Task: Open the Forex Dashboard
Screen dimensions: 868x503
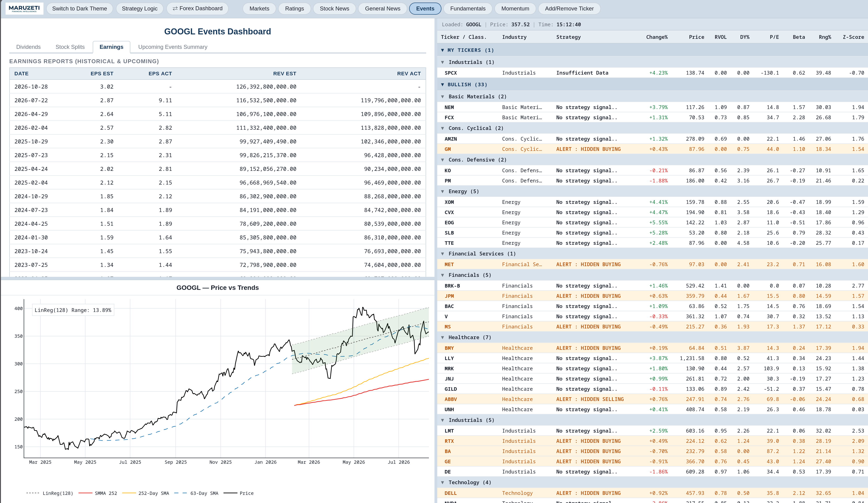Action: (197, 9)
